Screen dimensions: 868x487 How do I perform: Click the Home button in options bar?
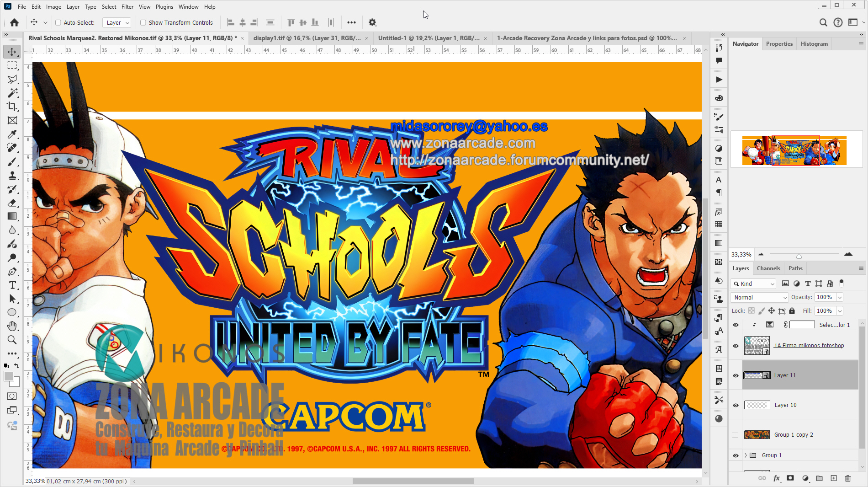point(14,22)
